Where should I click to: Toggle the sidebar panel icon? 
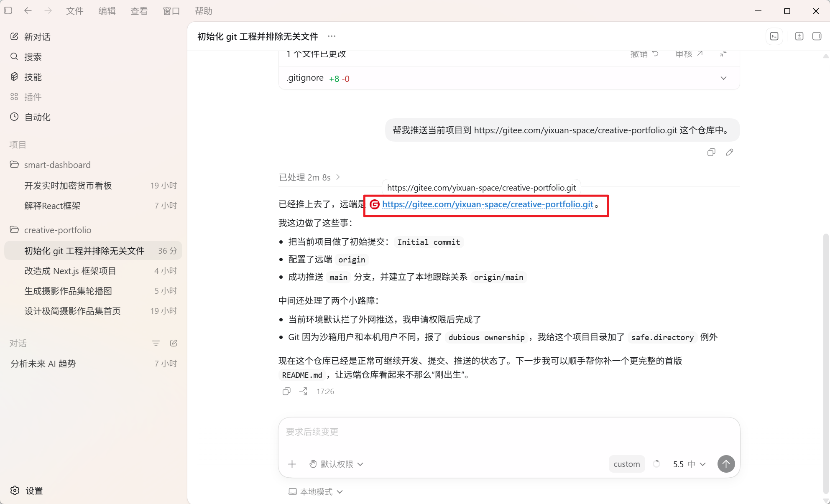click(x=8, y=10)
